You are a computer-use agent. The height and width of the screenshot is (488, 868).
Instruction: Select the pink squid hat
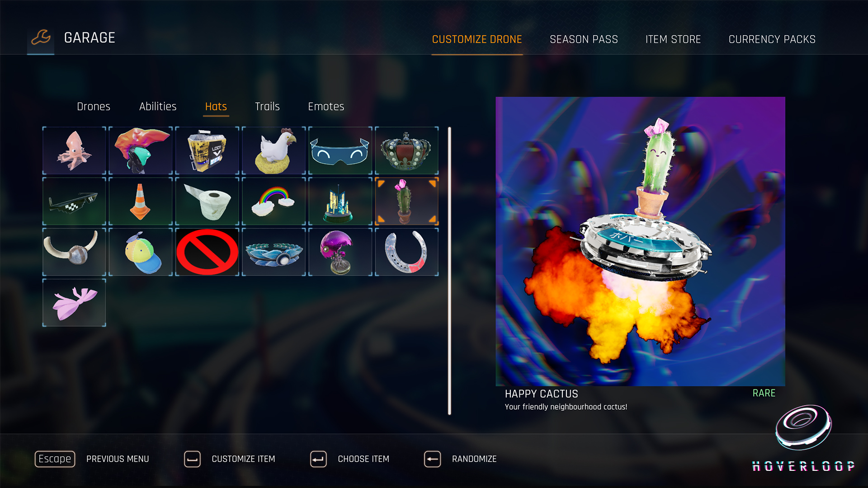pos(74,150)
